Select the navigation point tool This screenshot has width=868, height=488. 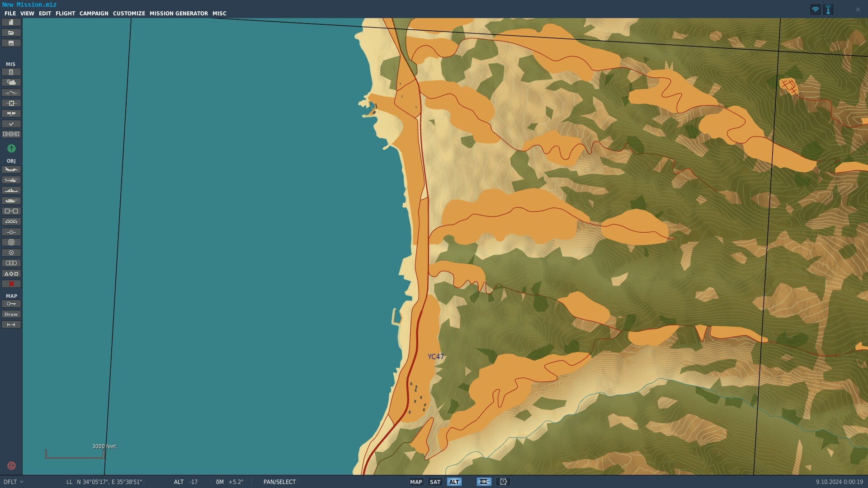pos(11,232)
